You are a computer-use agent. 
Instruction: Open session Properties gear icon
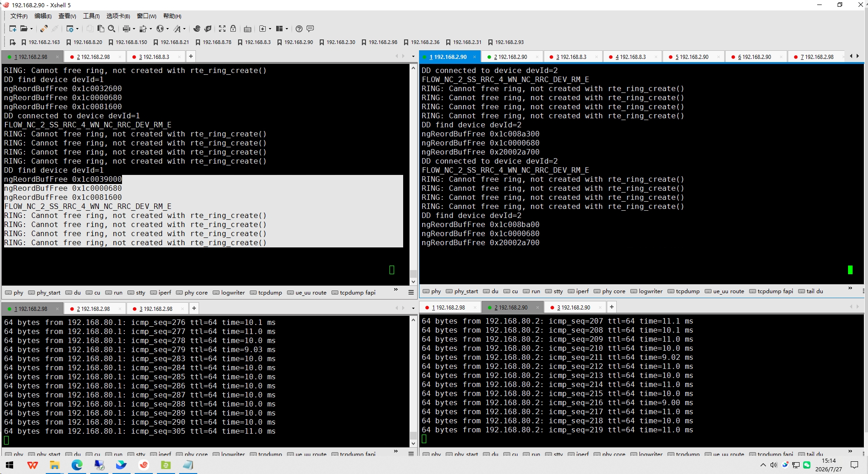(x=69, y=29)
